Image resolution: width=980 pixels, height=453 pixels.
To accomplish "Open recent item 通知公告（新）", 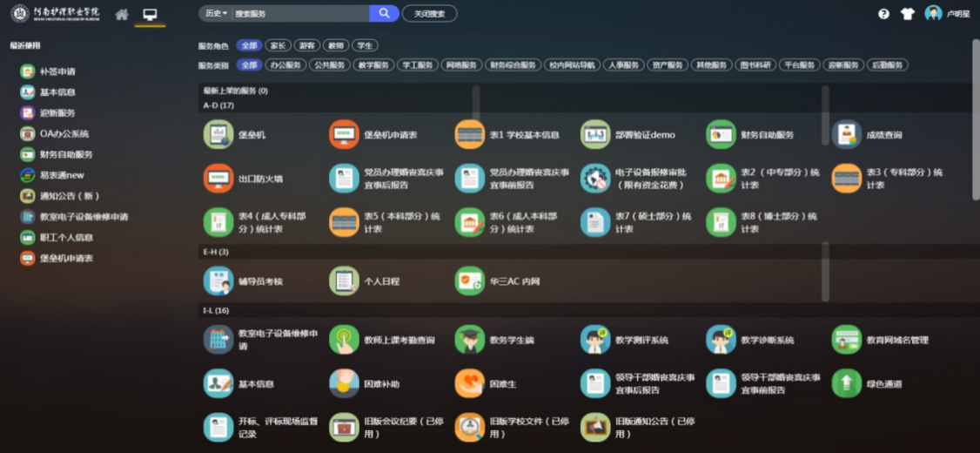I will pyautogui.click(x=60, y=196).
